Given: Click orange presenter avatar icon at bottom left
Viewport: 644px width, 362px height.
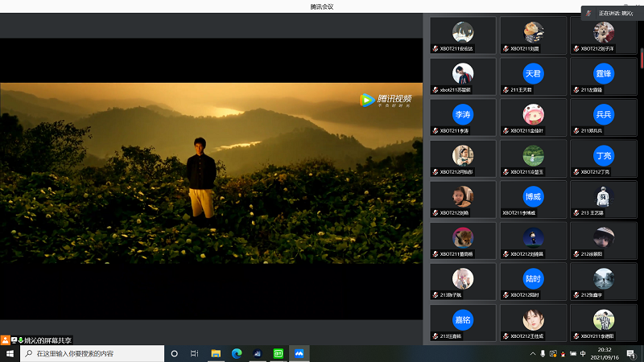Looking at the screenshot, I should [5, 340].
